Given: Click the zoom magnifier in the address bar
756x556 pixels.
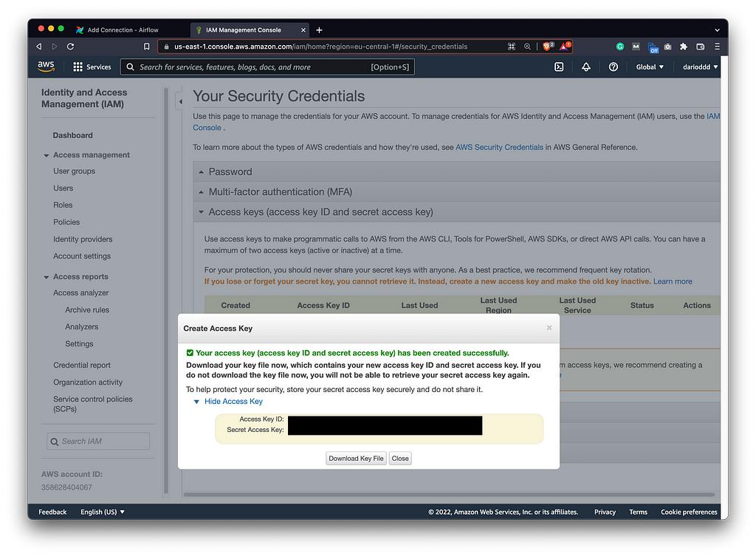Looking at the screenshot, I should tap(527, 47).
